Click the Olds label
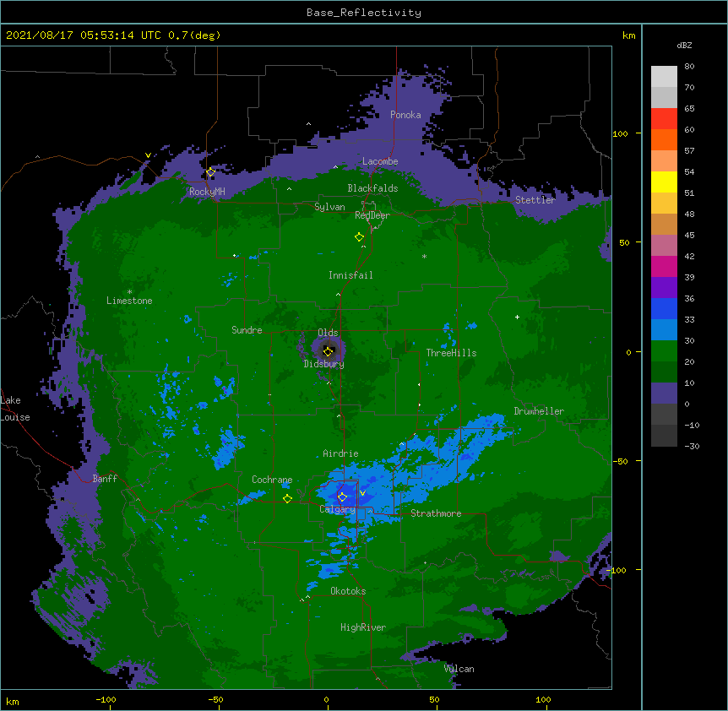This screenshot has width=728, height=711. (328, 333)
